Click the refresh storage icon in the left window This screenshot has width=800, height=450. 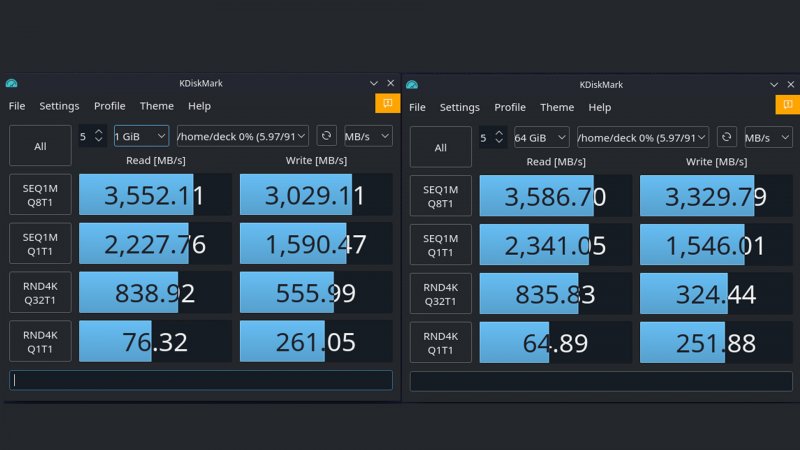pyautogui.click(x=326, y=136)
